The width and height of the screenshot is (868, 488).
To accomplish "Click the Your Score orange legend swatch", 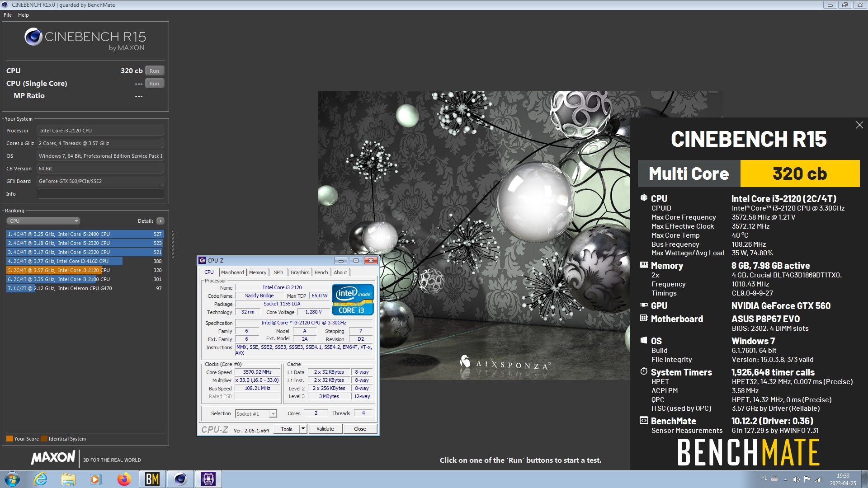I will pyautogui.click(x=9, y=439).
